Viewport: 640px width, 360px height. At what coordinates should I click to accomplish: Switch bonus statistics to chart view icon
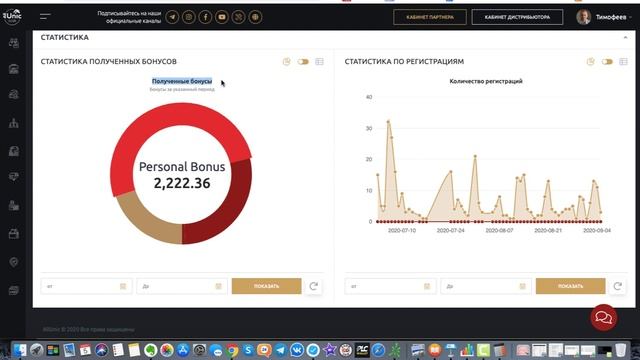[x=287, y=62]
